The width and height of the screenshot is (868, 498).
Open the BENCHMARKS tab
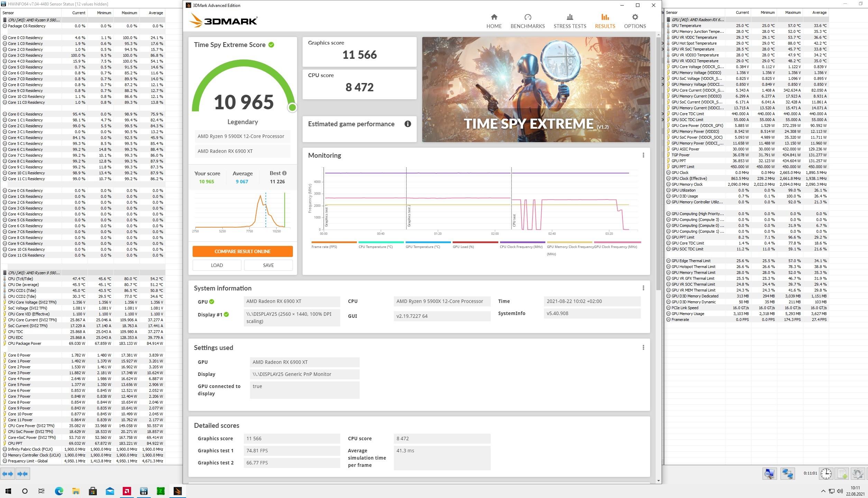528,21
